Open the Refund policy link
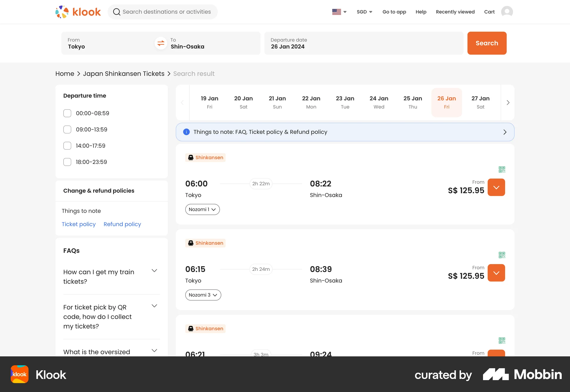 [122, 224]
